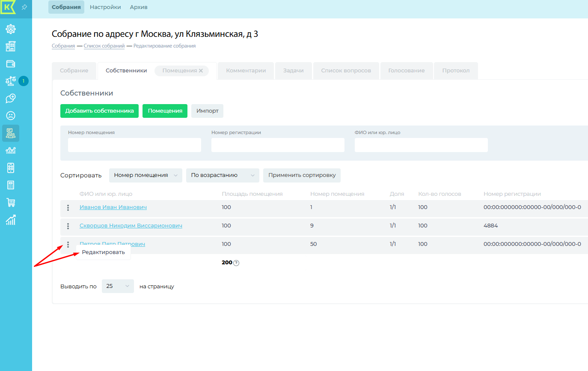This screenshot has height=371, width=588.
Task: Close the Помещения tab with the X
Action: pos(201,71)
